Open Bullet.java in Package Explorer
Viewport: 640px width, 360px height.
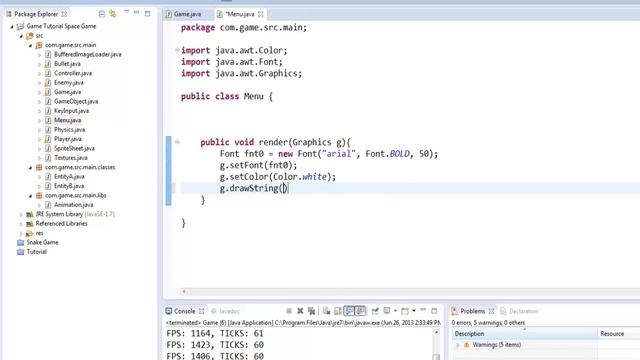67,64
